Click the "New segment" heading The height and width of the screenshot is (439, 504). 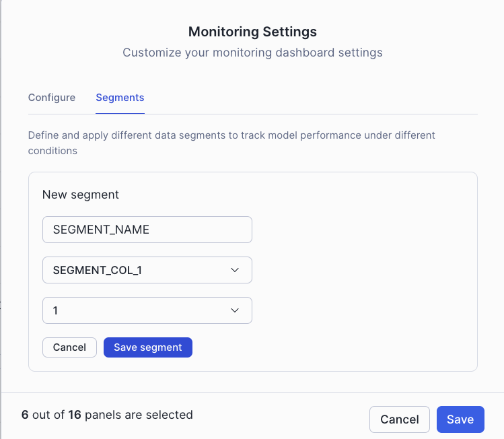click(x=81, y=195)
